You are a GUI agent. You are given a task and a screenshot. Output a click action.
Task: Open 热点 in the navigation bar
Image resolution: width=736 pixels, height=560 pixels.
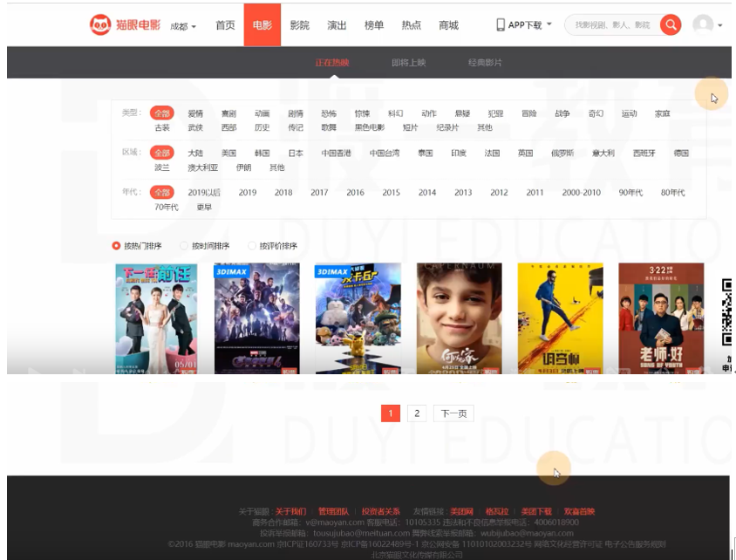point(412,25)
